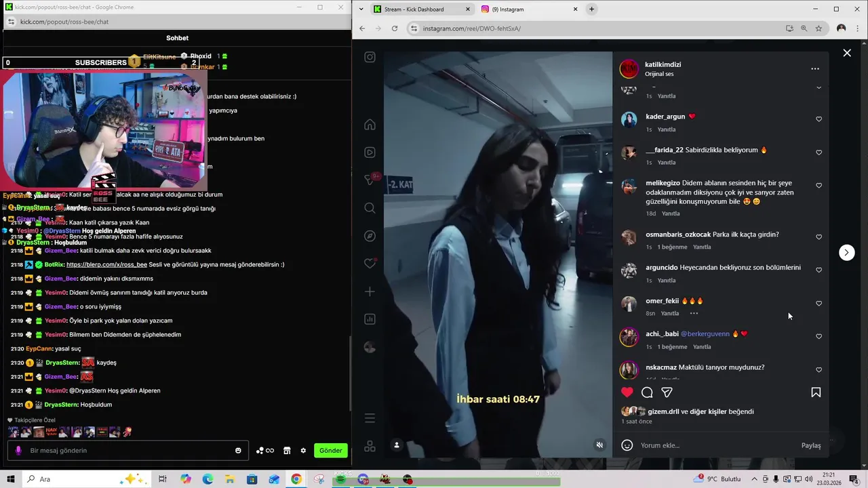Open the emote picker in Kick chat input
This screenshot has width=868, height=488.
coord(238,451)
